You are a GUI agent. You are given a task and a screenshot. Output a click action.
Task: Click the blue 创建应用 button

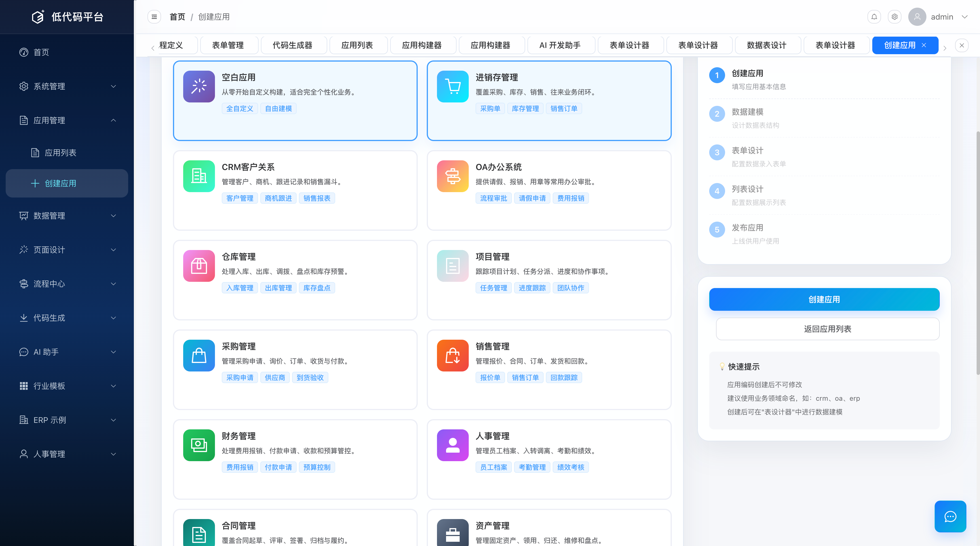click(x=824, y=299)
